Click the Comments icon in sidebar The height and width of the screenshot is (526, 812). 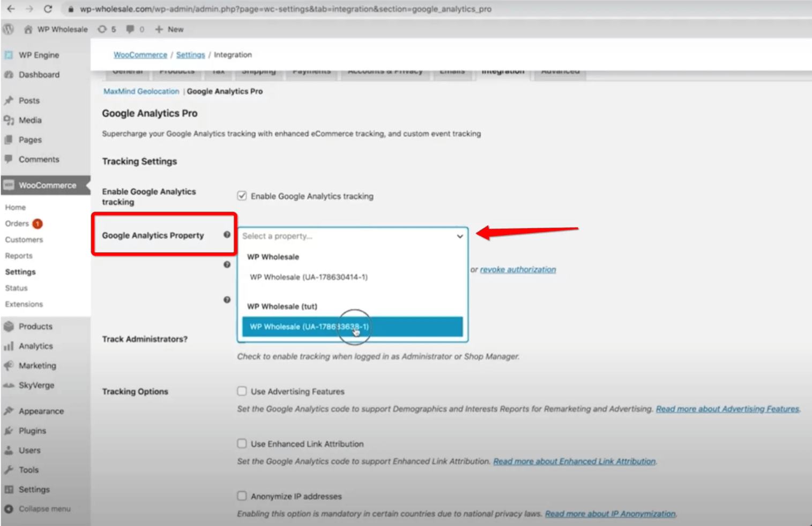pos(9,159)
